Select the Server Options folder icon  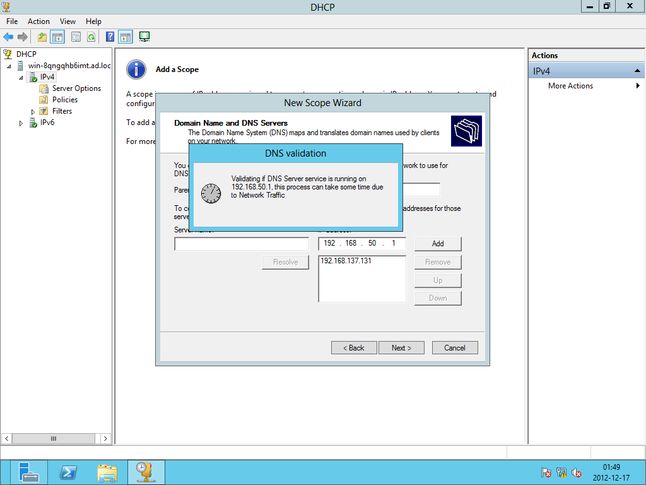point(44,88)
